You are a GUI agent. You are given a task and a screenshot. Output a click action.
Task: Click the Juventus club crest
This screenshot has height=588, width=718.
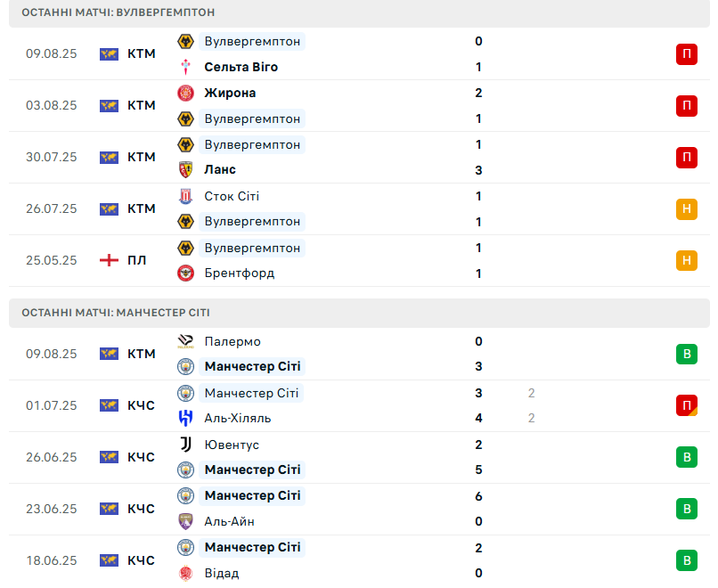185,445
